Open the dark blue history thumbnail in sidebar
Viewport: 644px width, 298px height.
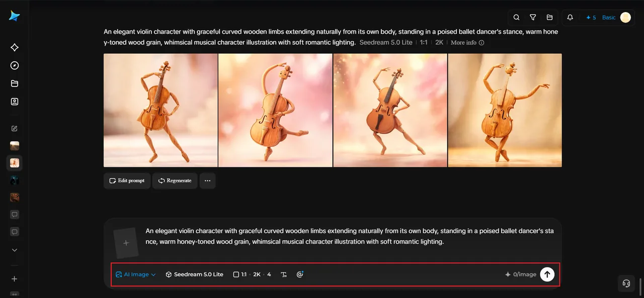coord(15,180)
